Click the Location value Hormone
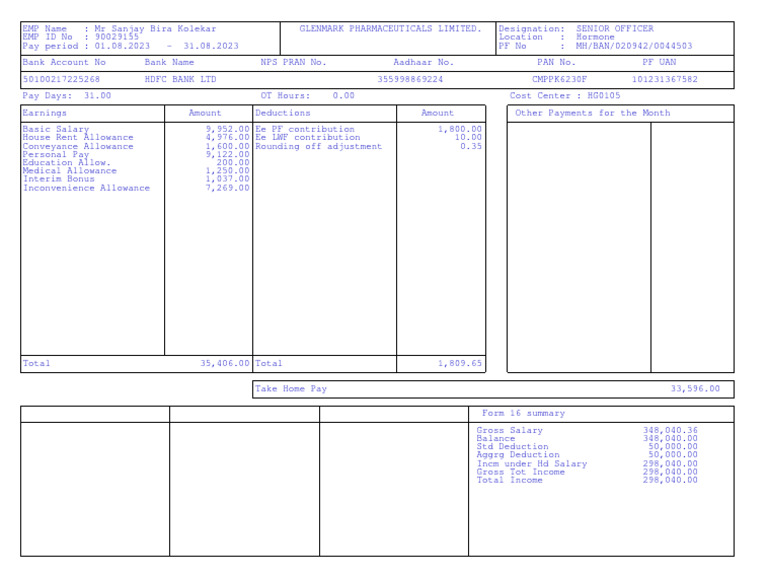 (595, 37)
